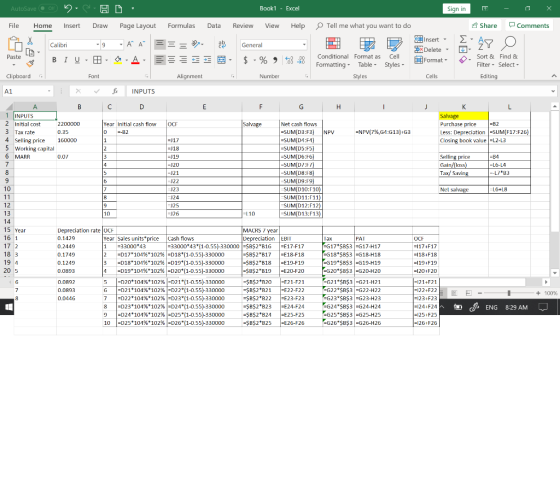Click the Font Color icon
The width and height of the screenshot is (560, 478).
[135, 60]
